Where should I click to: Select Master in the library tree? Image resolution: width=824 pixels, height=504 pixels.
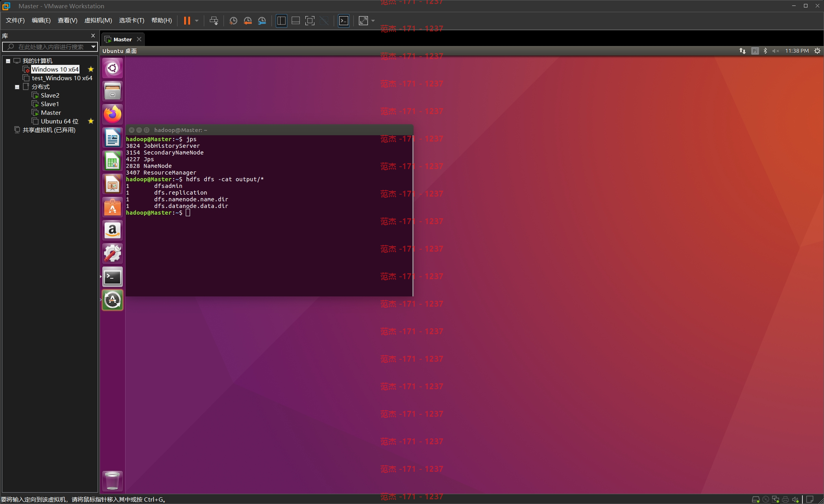click(51, 112)
